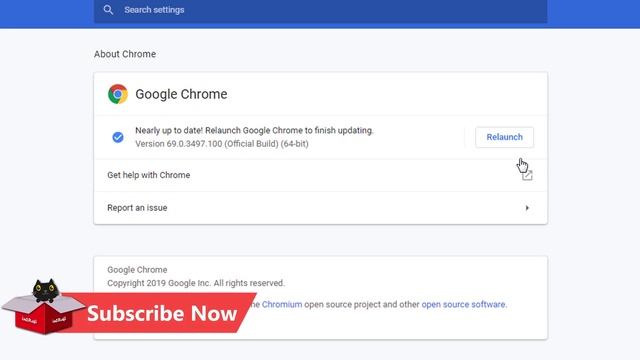Select the Copyright 2019 Google Inc. text
640x360 pixels.
[x=196, y=283]
